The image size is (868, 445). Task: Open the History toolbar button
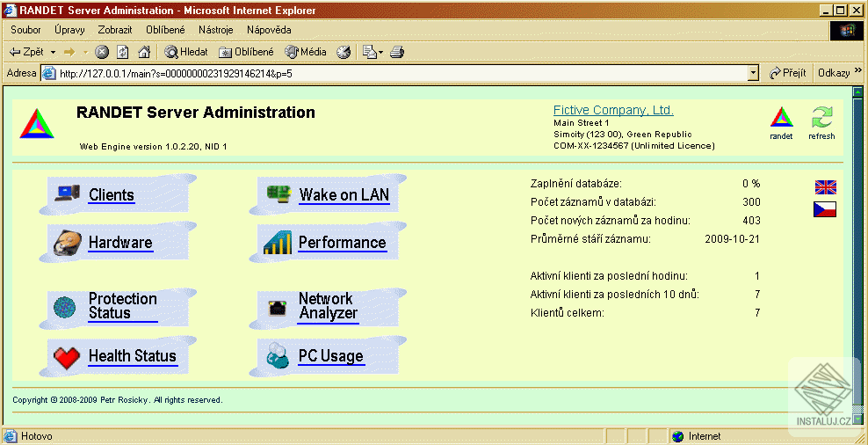tap(344, 52)
